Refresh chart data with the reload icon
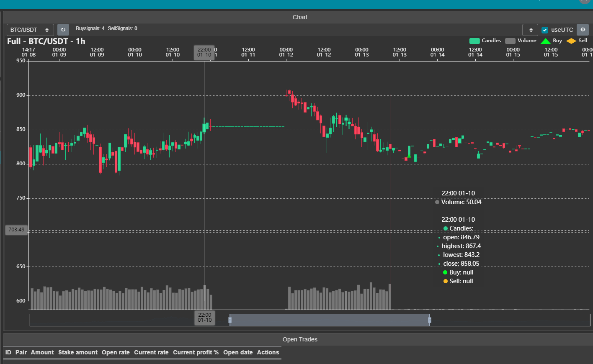This screenshot has width=593, height=364. click(62, 30)
